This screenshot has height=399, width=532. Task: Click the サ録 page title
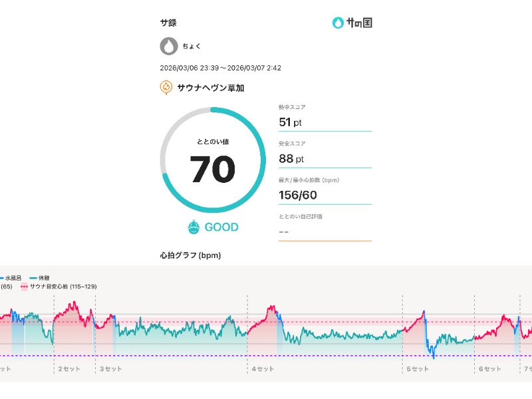168,23
